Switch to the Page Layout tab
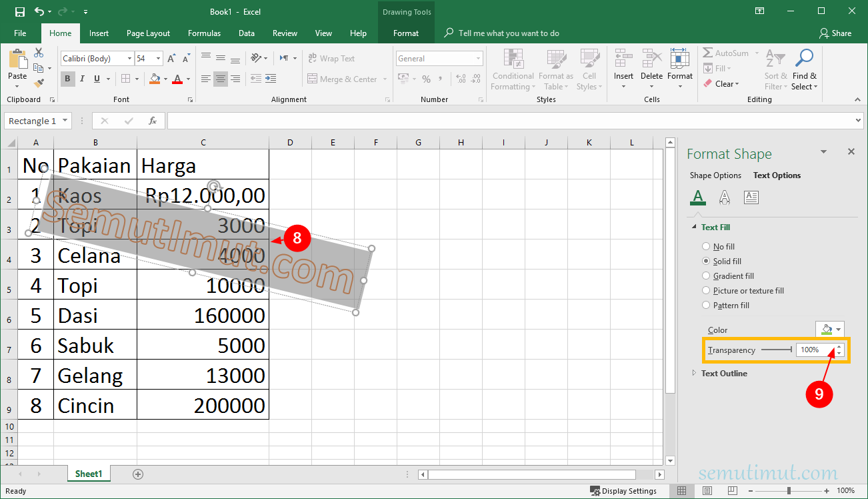This screenshot has width=868, height=499. pyautogui.click(x=148, y=33)
